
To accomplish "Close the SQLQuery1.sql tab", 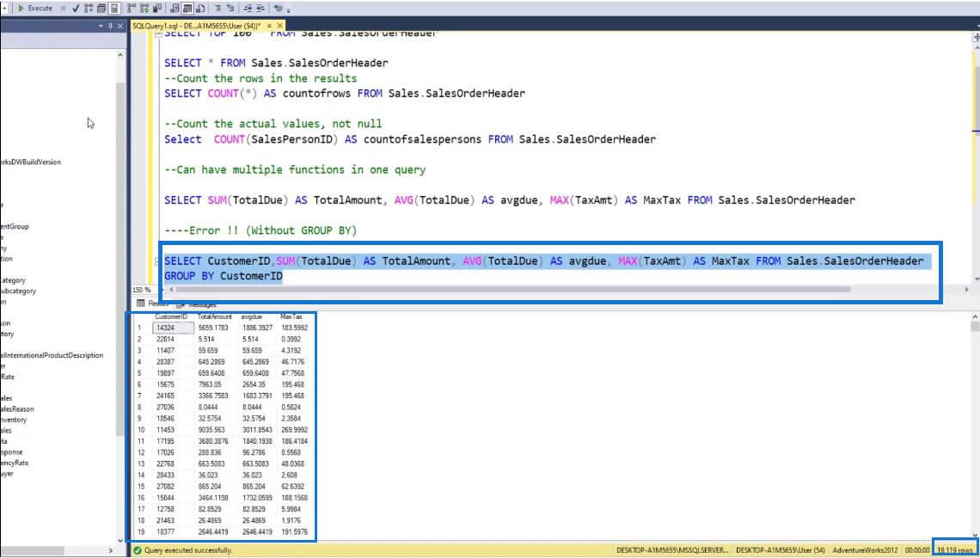I will click(x=279, y=26).
